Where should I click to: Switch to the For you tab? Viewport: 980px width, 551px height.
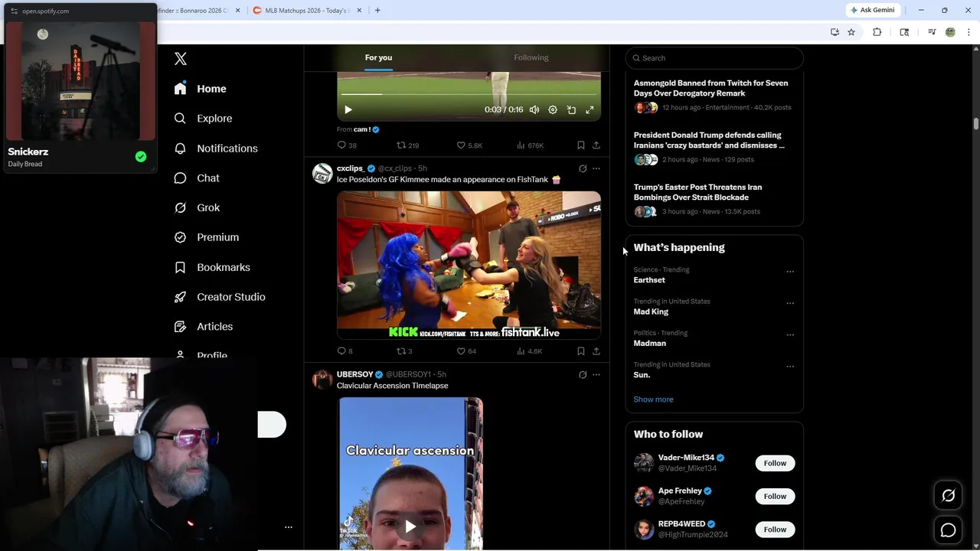[378, 57]
